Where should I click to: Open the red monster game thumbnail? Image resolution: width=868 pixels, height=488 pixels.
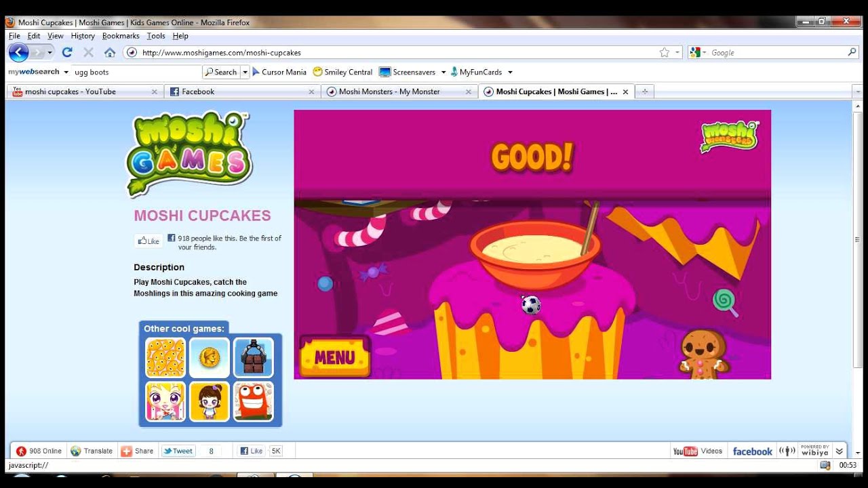click(254, 401)
